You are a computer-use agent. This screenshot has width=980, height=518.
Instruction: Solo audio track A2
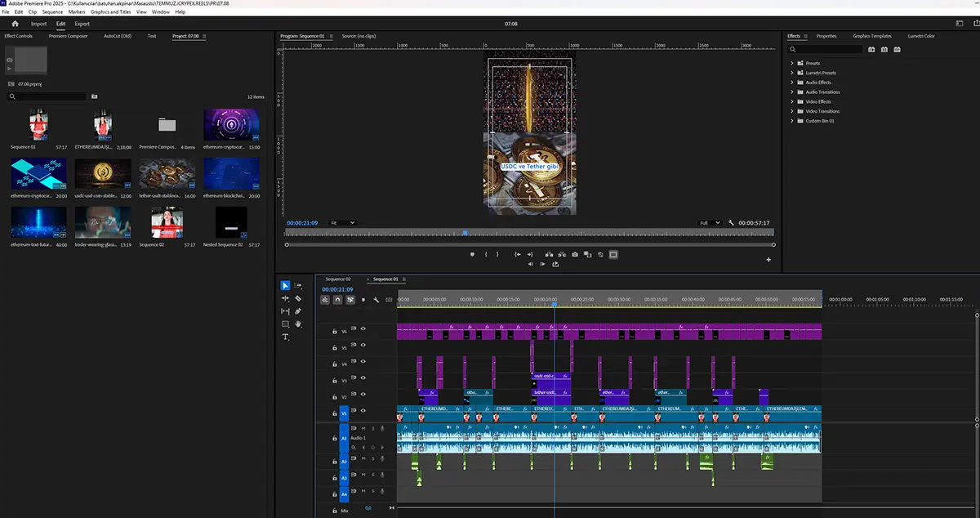coord(372,458)
